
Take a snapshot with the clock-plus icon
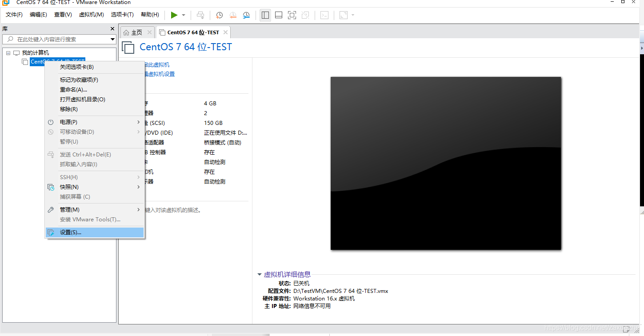point(219,15)
